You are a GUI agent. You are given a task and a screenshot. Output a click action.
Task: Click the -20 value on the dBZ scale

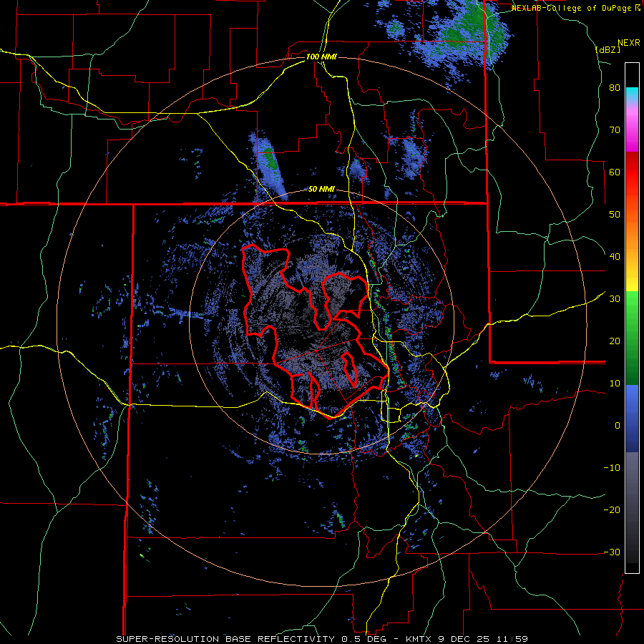point(612,510)
